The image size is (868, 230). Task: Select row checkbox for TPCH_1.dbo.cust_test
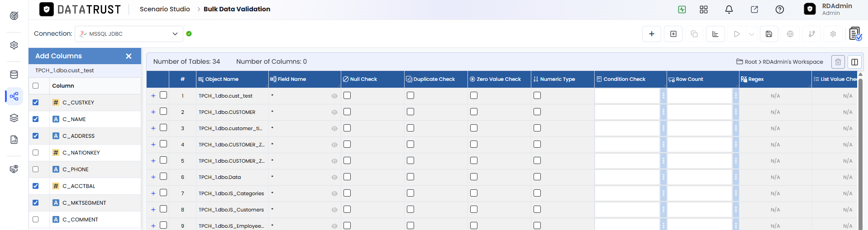[x=163, y=95]
